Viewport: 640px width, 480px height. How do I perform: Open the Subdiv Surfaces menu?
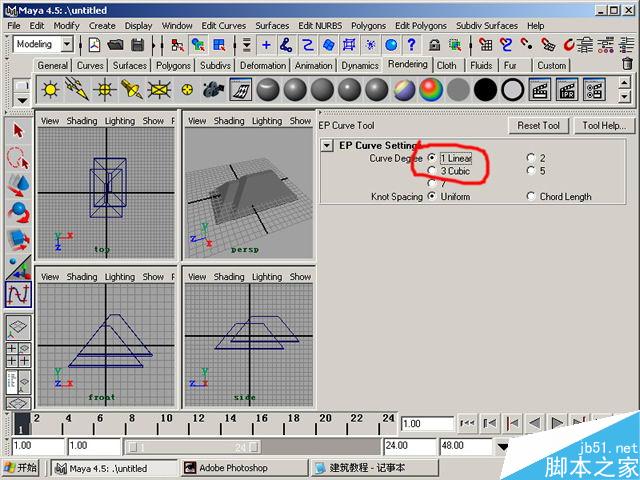(487, 26)
